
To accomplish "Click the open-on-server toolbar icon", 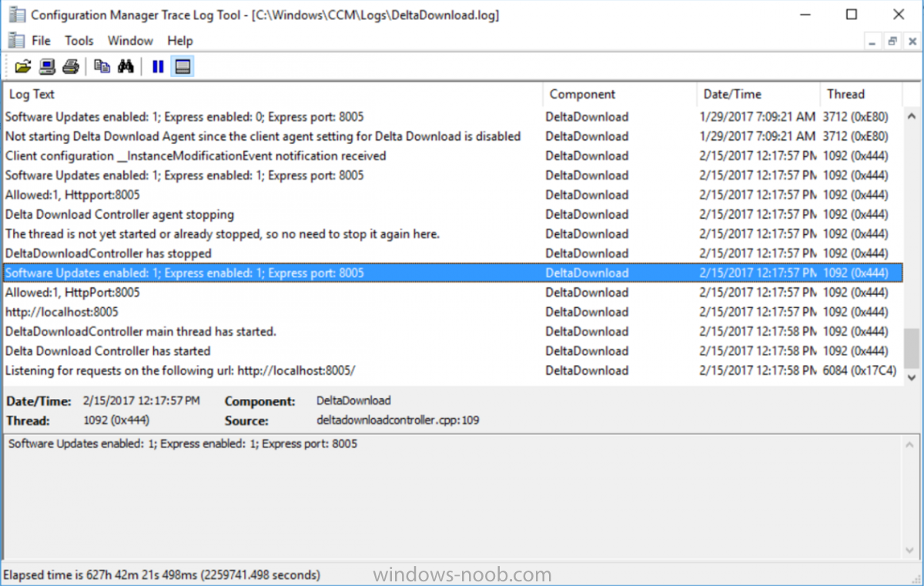I will tap(47, 67).
